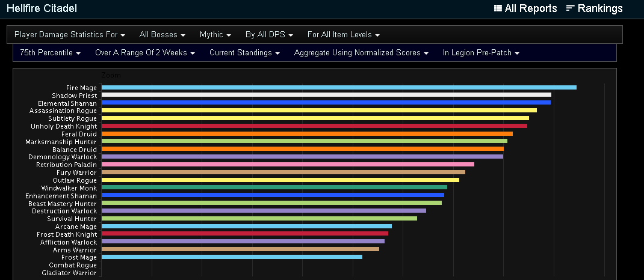Open the Rankings link
Image resolution: width=644 pixels, height=280 pixels.
[x=594, y=8]
